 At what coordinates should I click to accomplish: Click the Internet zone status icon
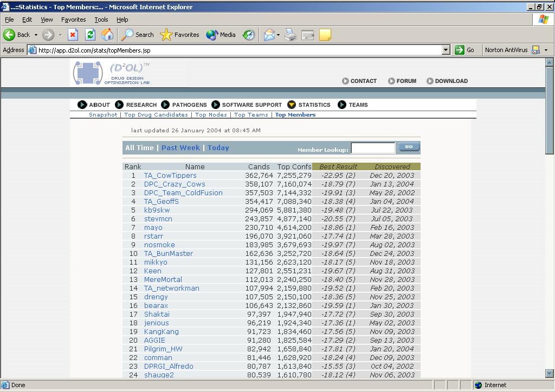479,385
